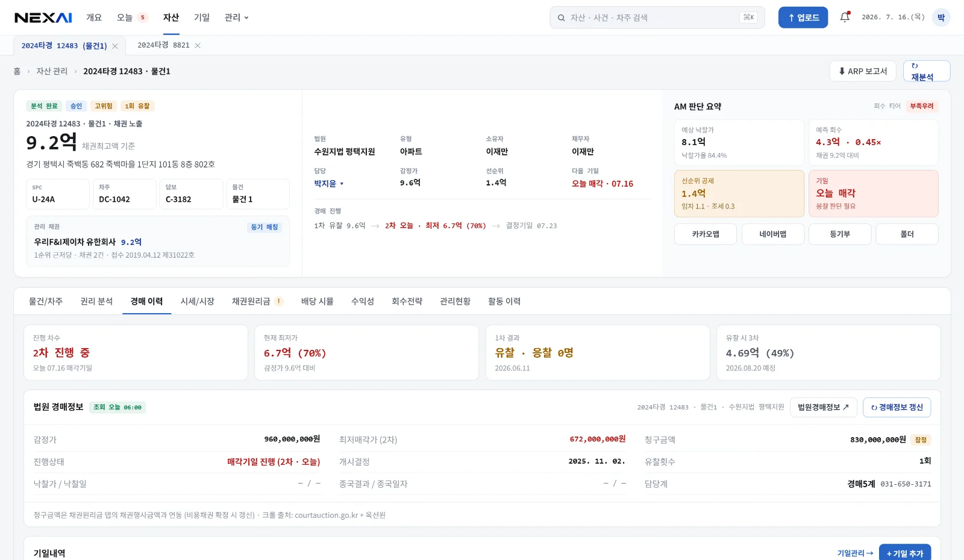This screenshot has width=964, height=560.
Task: Open the notifications bell
Action: pos(845,17)
